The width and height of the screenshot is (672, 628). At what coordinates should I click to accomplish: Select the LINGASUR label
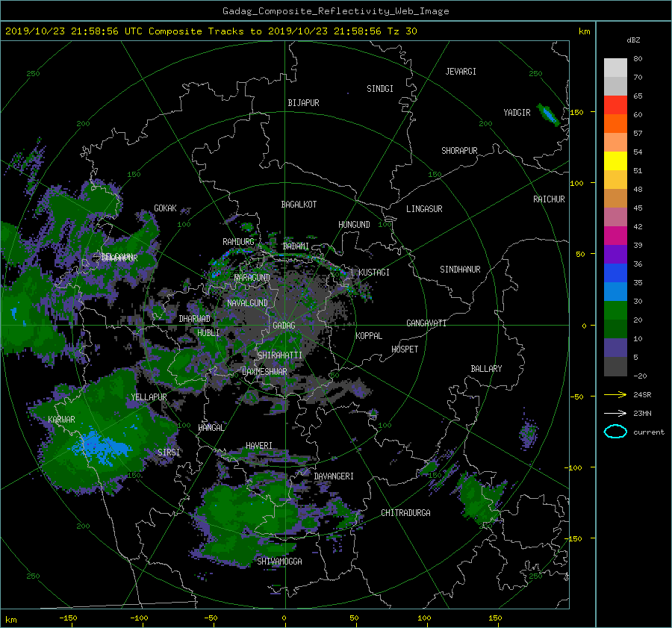tap(424, 209)
